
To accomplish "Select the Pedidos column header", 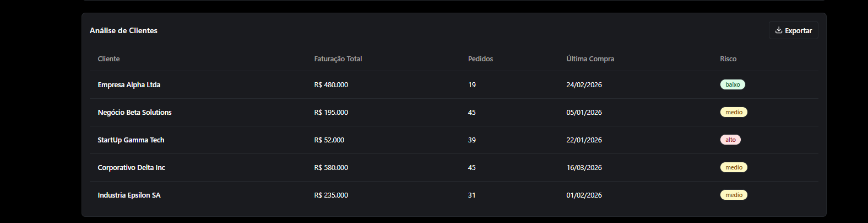I will pyautogui.click(x=480, y=59).
